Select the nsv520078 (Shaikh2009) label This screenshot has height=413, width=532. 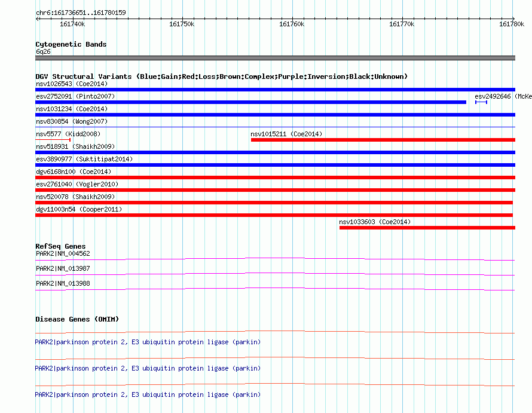(x=75, y=197)
